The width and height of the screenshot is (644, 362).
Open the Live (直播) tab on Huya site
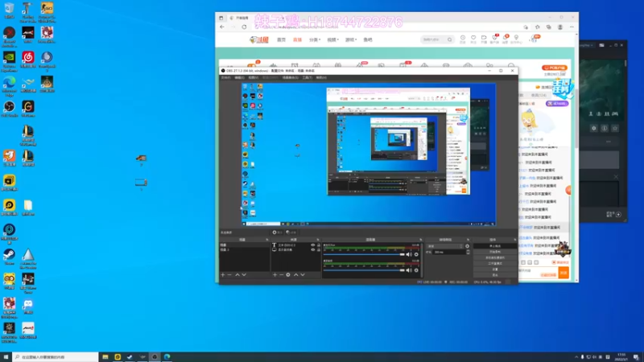tap(297, 39)
